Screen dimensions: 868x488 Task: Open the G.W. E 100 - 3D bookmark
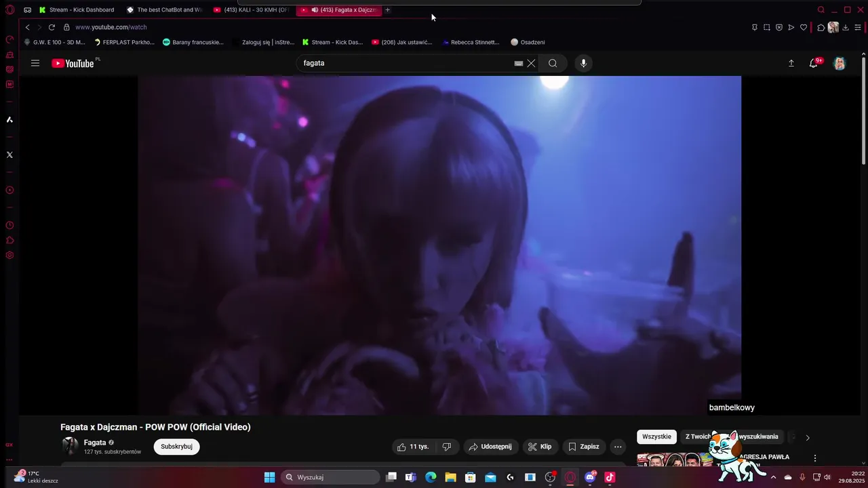click(55, 42)
